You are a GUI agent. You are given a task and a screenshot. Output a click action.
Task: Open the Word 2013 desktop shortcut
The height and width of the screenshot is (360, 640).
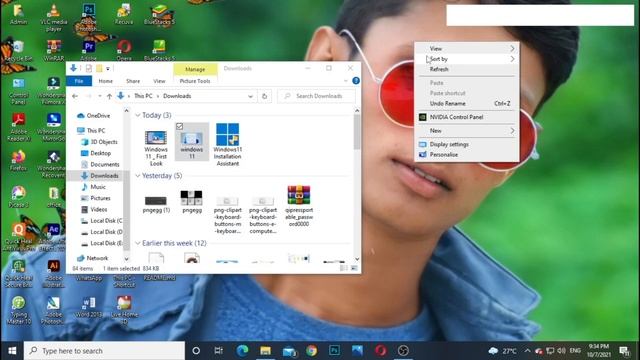pos(89,307)
